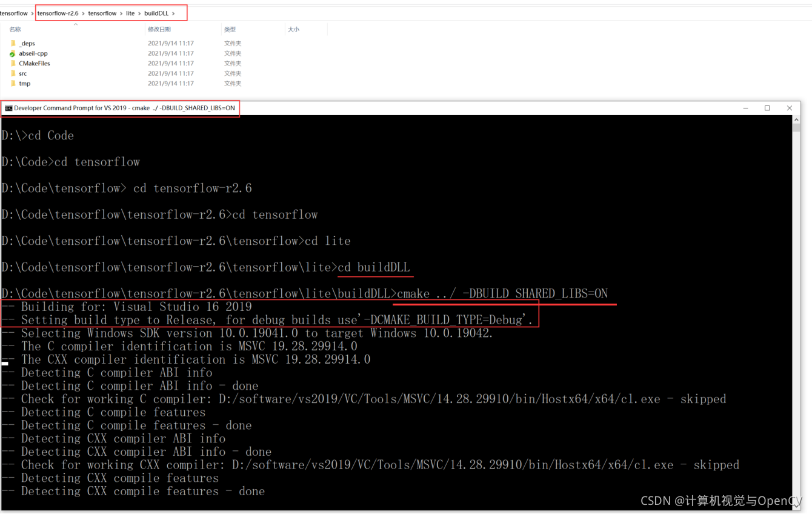The height and width of the screenshot is (514, 812).
Task: Sort files by the 名称 column header
Action: tap(15, 29)
